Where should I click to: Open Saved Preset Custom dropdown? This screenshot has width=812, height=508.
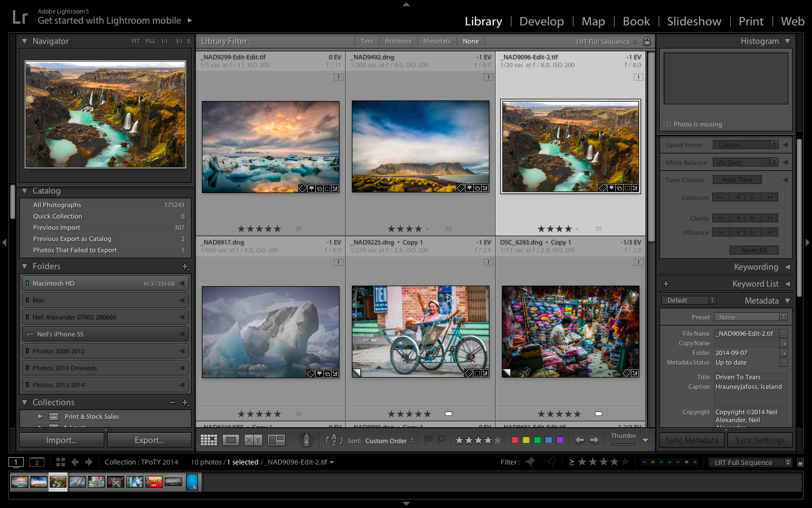click(745, 145)
